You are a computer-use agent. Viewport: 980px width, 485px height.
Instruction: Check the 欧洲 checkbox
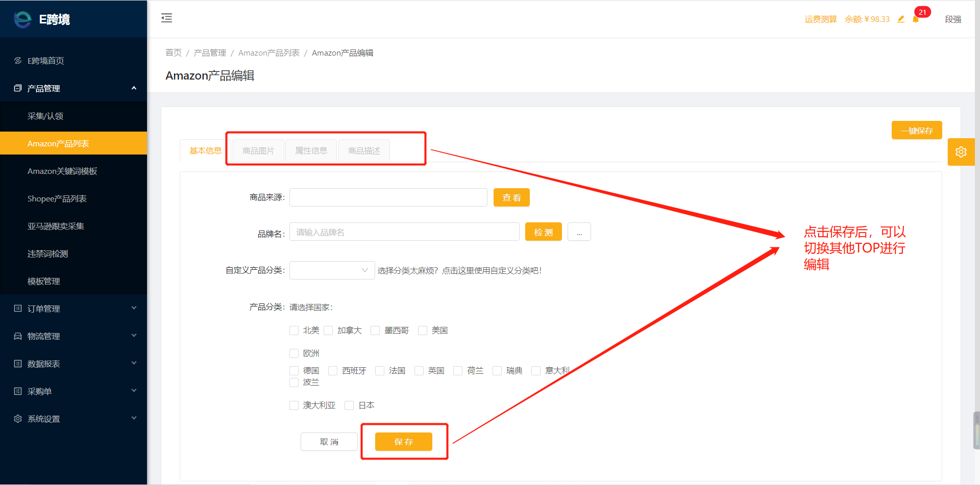[294, 353]
